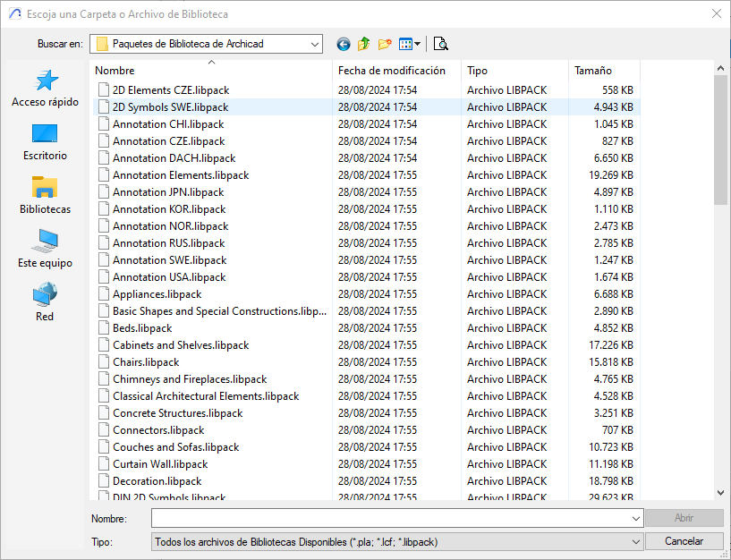Click the Abrir button
Image resolution: width=731 pixels, height=560 pixels.
coord(684,518)
